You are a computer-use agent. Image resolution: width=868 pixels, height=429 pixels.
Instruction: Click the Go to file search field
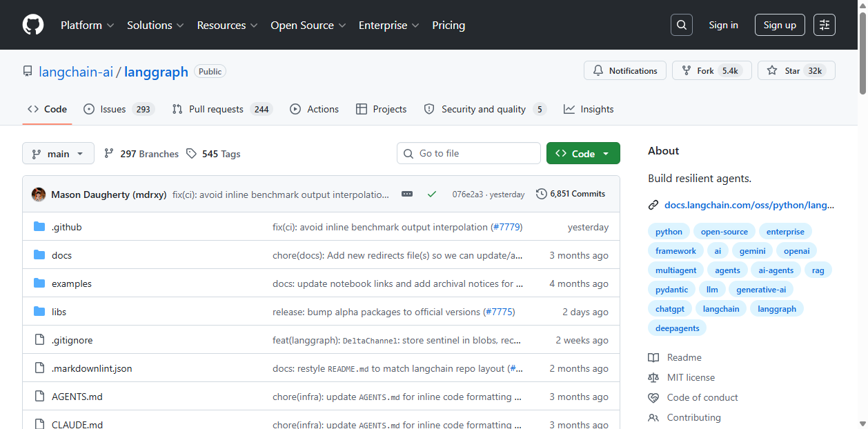pos(468,153)
